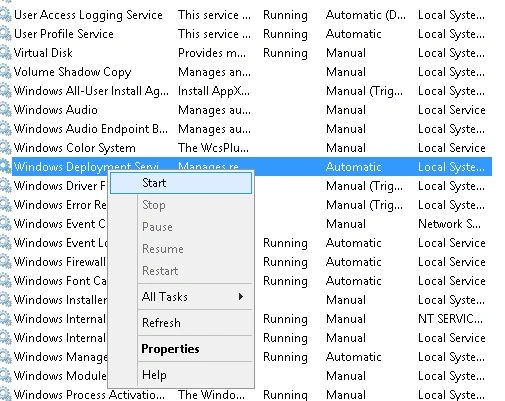Screen dimensions: 505x401
Task: Click the Windows Error Reporting gear icon
Action: pyautogui.click(x=5, y=205)
